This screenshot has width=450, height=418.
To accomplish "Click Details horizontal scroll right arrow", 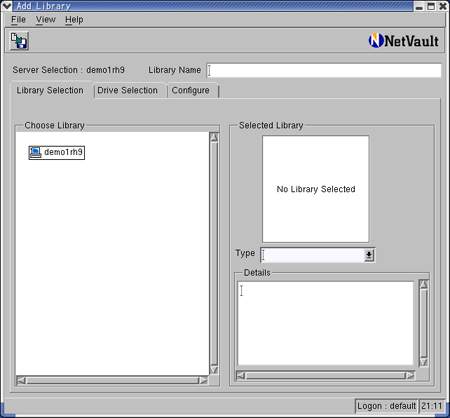I will (x=410, y=376).
